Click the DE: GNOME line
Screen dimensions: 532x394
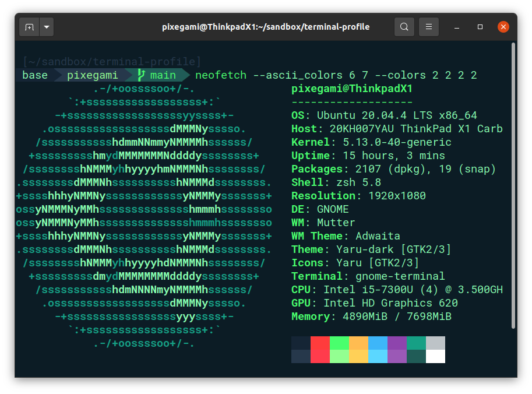[x=320, y=209]
